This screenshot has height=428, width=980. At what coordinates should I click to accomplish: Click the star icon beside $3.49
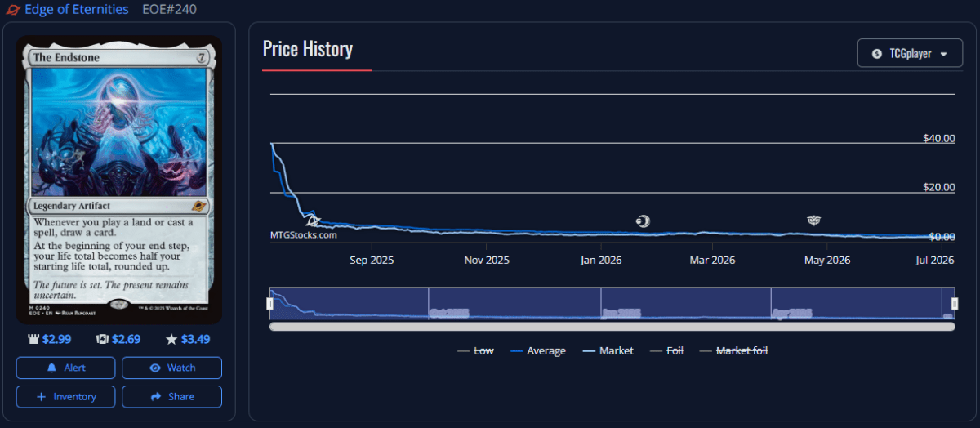point(171,339)
